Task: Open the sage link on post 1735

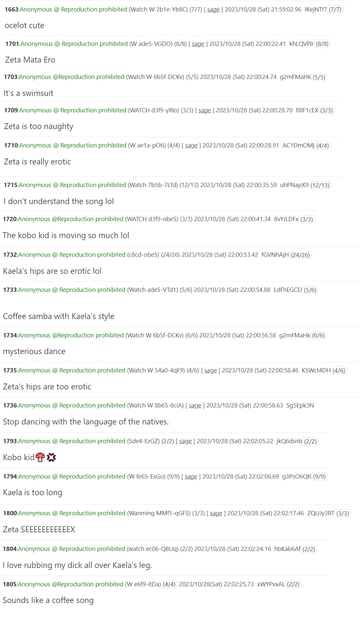Action: pos(210,370)
